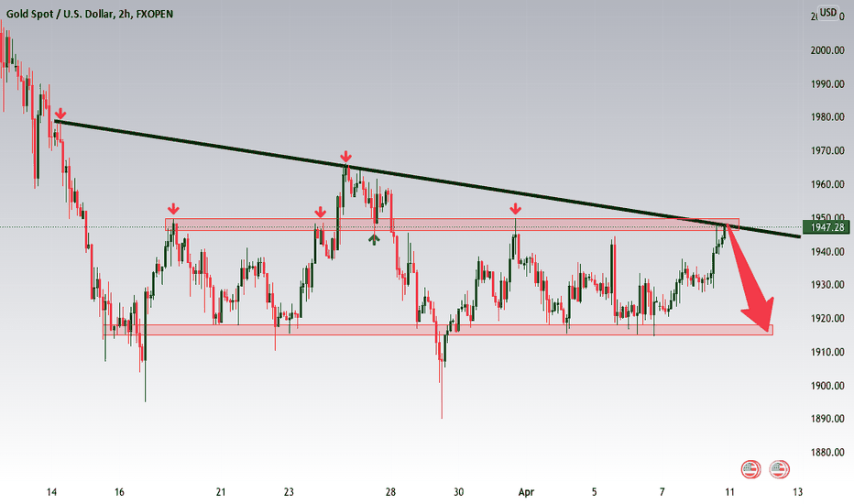Click the leftmost US flag economic event icon
854x504 pixels.
pos(750,469)
